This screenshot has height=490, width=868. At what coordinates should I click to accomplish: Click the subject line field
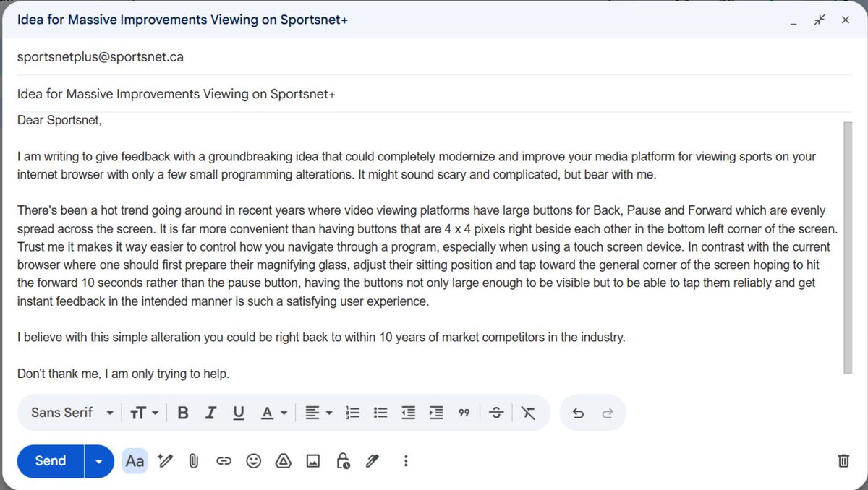(x=434, y=94)
